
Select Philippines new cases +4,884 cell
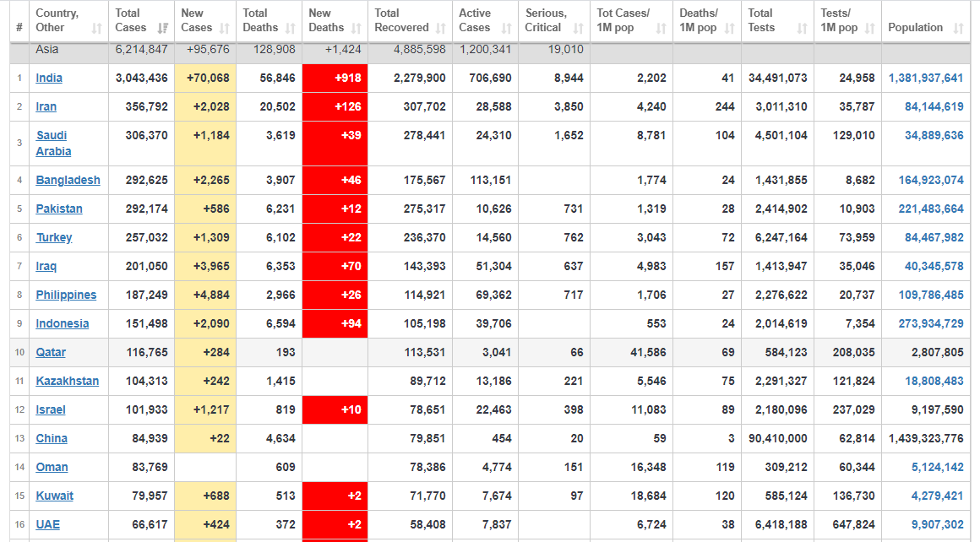(205, 295)
